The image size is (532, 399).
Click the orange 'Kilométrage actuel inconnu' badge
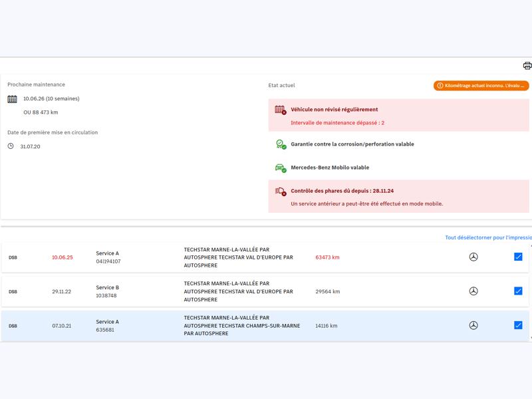click(x=481, y=86)
